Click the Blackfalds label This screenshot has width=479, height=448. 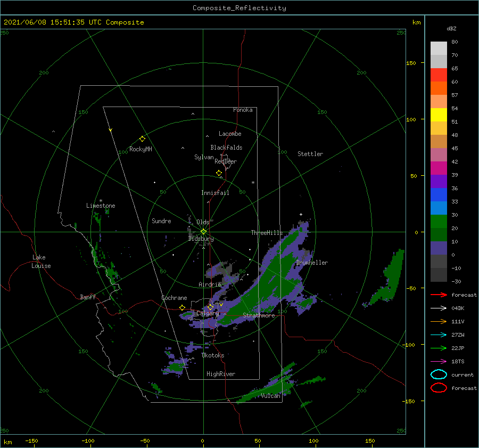point(226,148)
